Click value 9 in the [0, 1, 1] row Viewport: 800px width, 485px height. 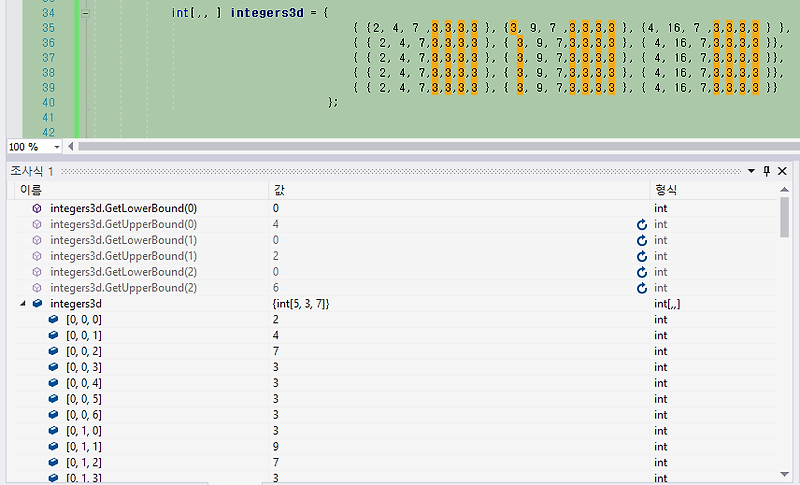(x=276, y=446)
